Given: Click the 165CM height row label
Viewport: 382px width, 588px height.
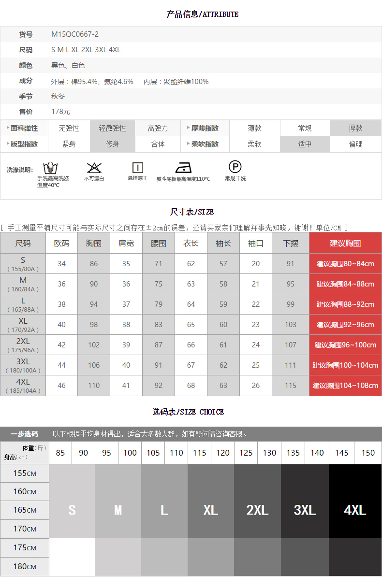Looking at the screenshot, I should click(x=25, y=510).
